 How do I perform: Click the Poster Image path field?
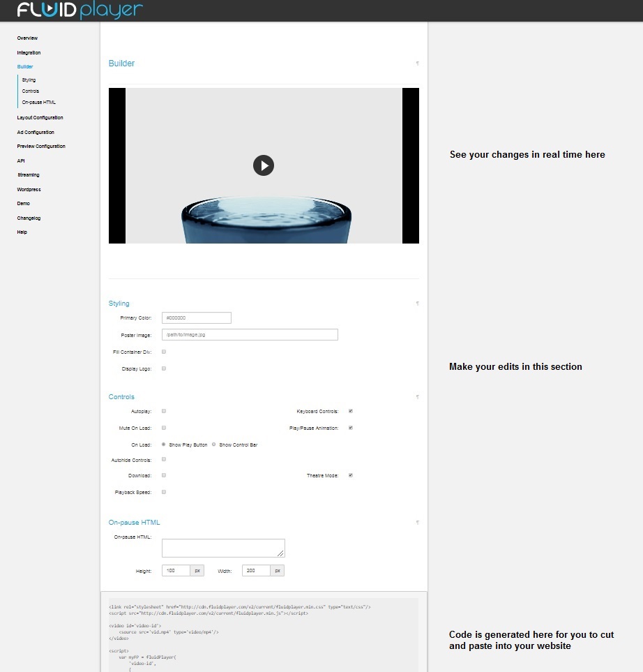[x=250, y=335]
